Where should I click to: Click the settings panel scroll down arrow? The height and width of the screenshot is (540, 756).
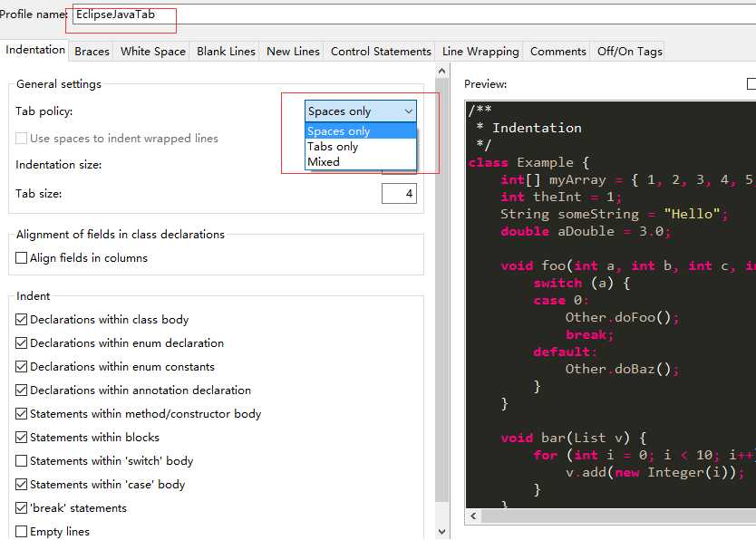tap(442, 532)
